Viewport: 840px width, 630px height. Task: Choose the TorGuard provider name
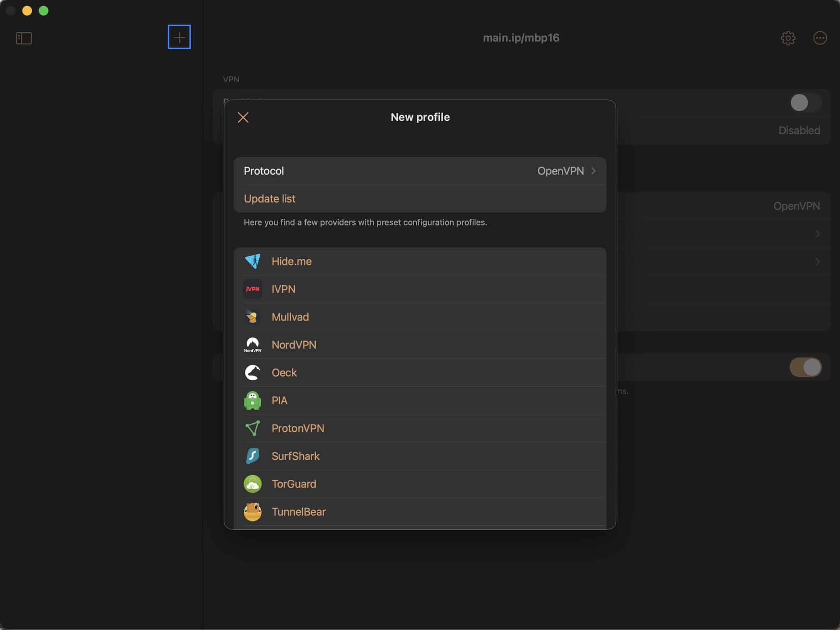294,484
